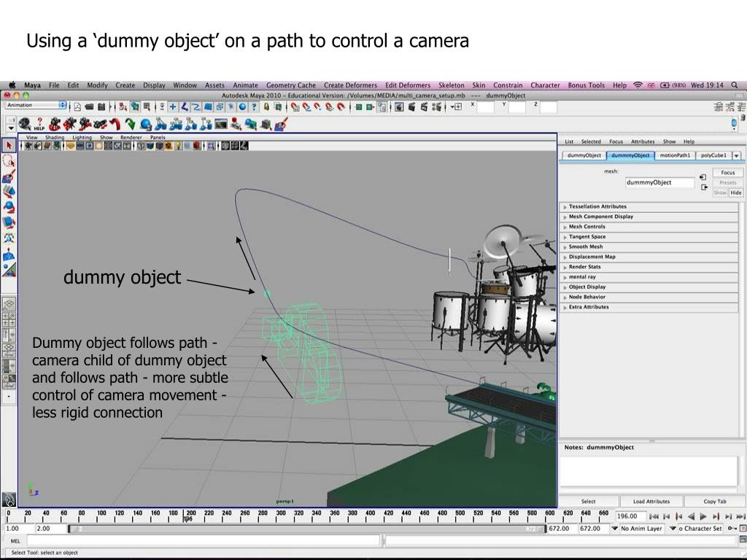Click the MEL command line input
Screen dimensions: 747x560
[x=204, y=540]
